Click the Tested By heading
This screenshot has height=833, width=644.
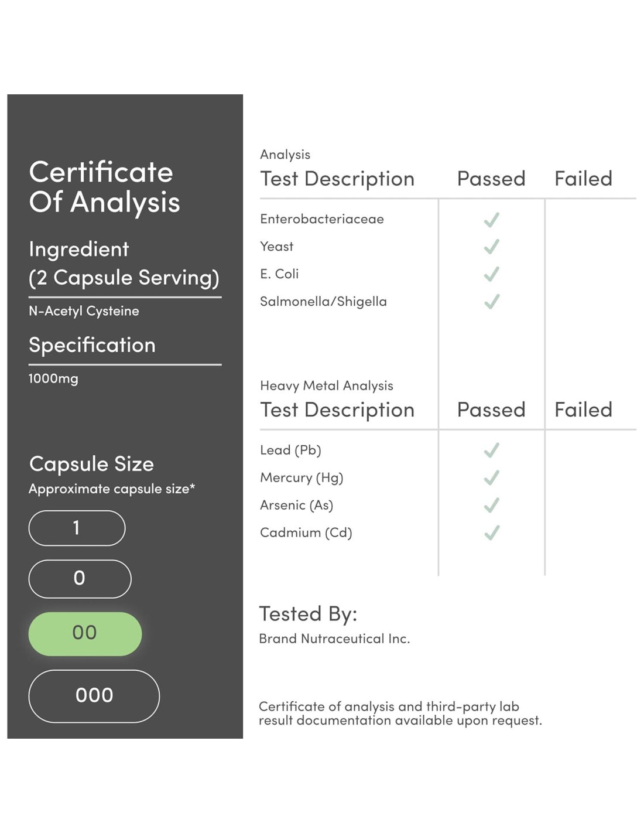pyautogui.click(x=308, y=614)
